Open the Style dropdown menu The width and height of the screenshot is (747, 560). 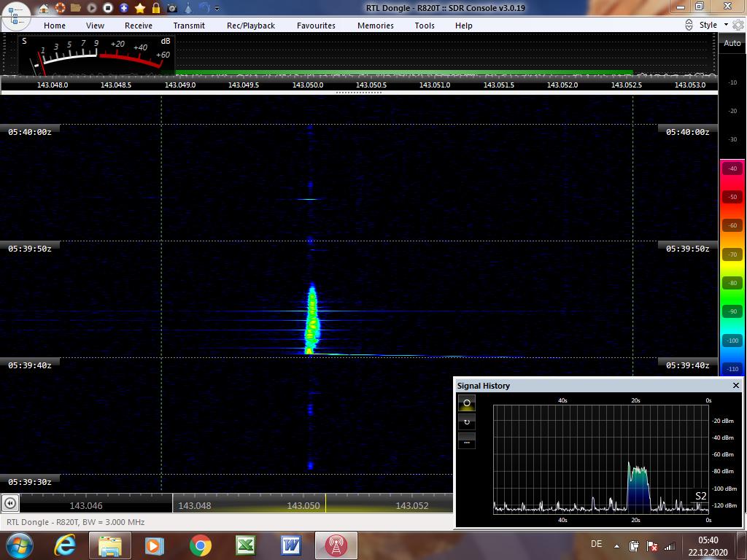click(713, 25)
